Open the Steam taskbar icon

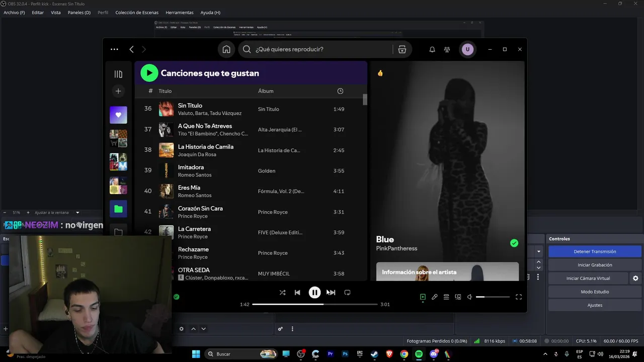[x=375, y=354]
